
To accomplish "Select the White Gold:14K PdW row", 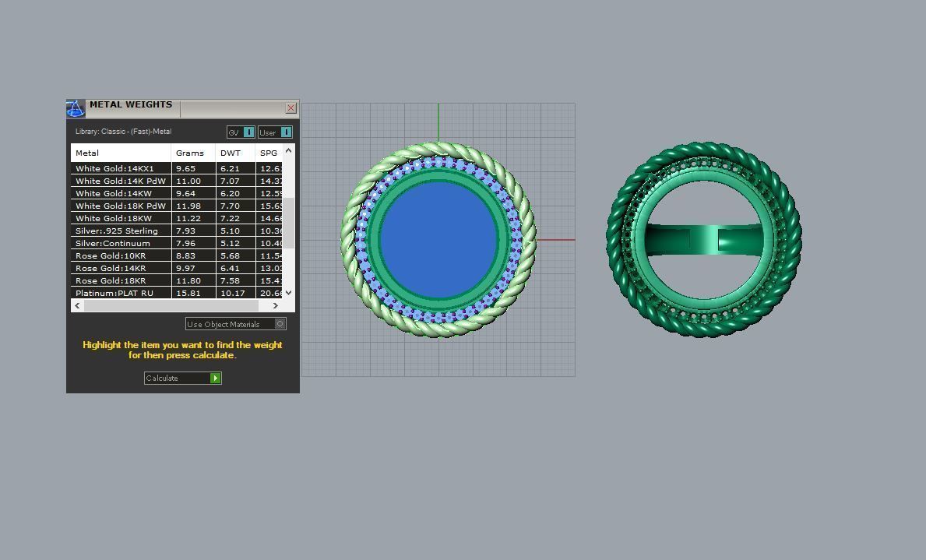I will [177, 181].
